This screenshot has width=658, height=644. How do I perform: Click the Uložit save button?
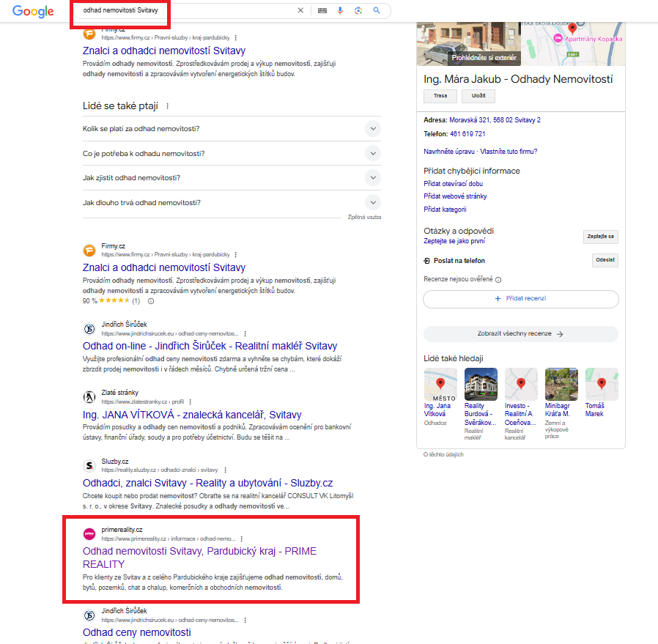coord(478,96)
